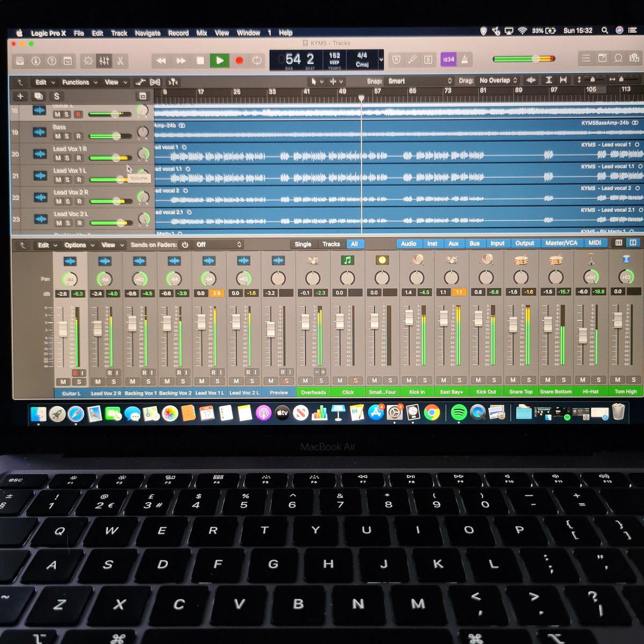Open the Smart Controls dial icon
The image size is (644, 644).
(x=89, y=61)
